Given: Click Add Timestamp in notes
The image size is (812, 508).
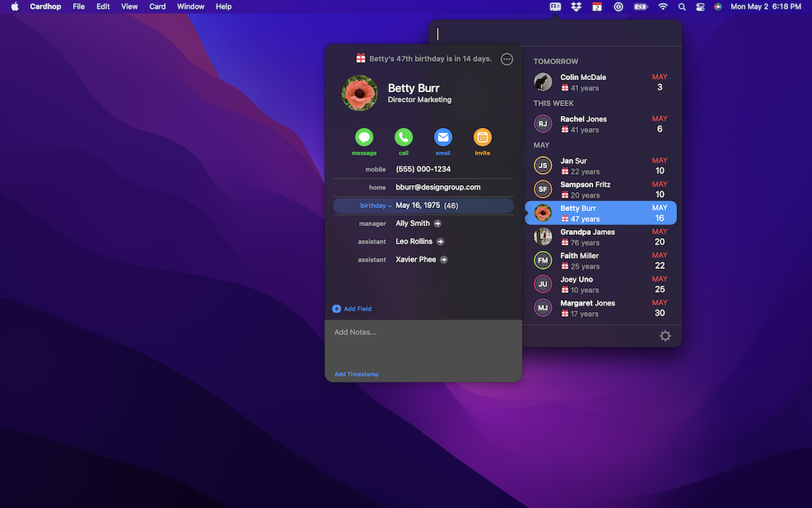Looking at the screenshot, I should [x=356, y=375].
